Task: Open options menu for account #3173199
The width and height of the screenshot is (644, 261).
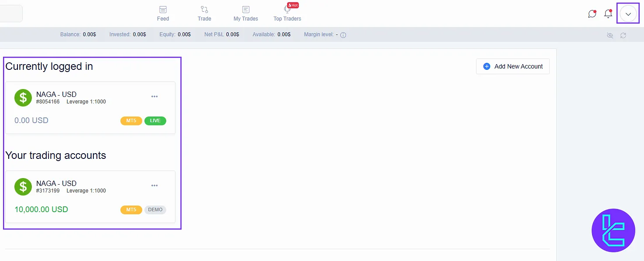Action: coord(154,185)
